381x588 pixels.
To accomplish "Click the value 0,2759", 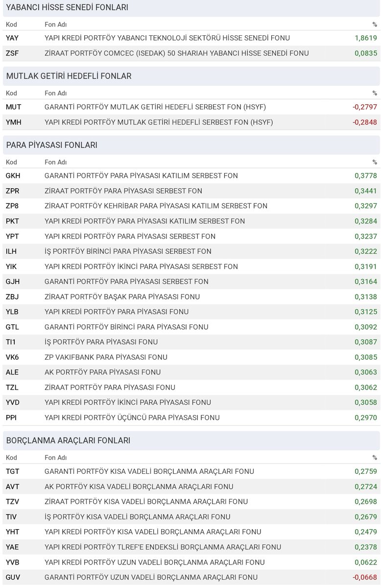I will click(x=366, y=471).
